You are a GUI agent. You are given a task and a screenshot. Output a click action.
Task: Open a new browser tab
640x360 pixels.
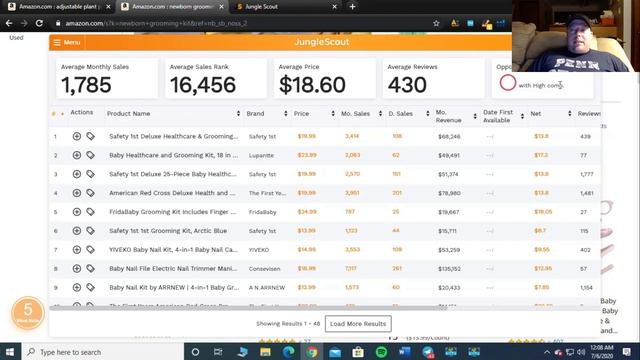pyautogui.click(x=352, y=7)
